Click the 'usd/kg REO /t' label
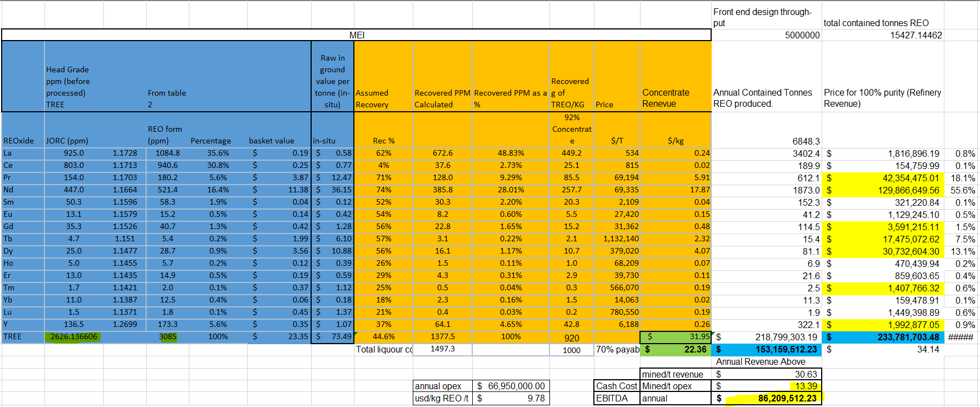980x407 pixels. pyautogui.click(x=442, y=398)
